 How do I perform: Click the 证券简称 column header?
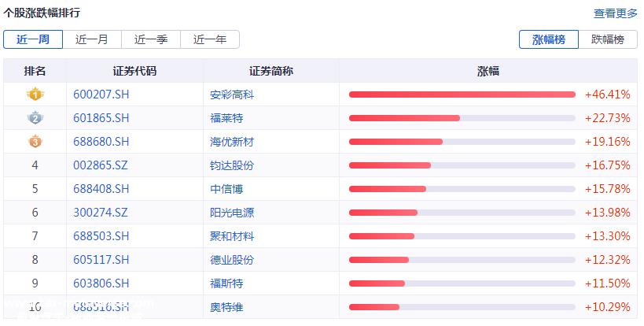(271, 71)
